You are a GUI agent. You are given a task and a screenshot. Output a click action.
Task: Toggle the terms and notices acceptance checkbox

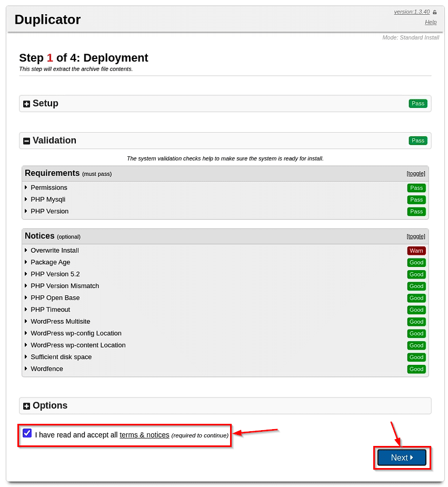pyautogui.click(x=27, y=433)
